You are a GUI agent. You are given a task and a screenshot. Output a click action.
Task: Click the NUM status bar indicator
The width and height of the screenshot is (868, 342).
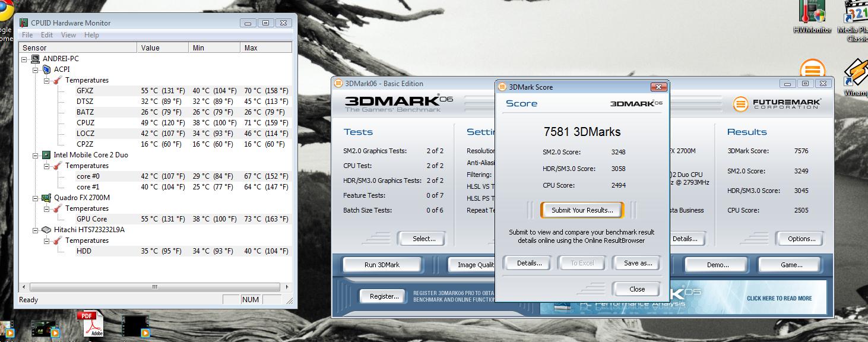pyautogui.click(x=251, y=300)
